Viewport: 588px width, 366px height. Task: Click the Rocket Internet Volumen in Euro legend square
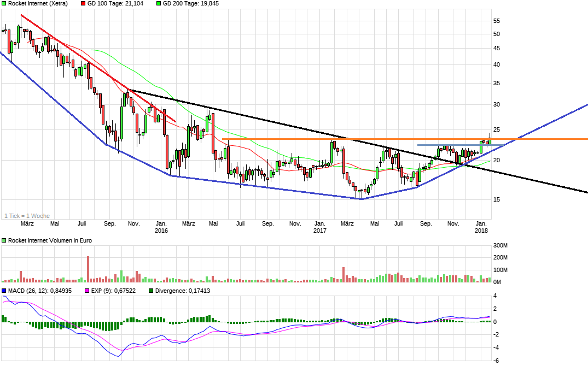pyautogui.click(x=4, y=239)
